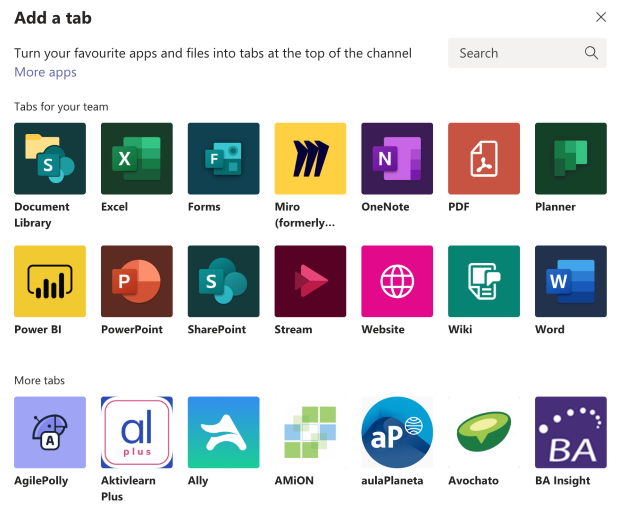
Task: Add a PDF tab
Action: coord(484,159)
